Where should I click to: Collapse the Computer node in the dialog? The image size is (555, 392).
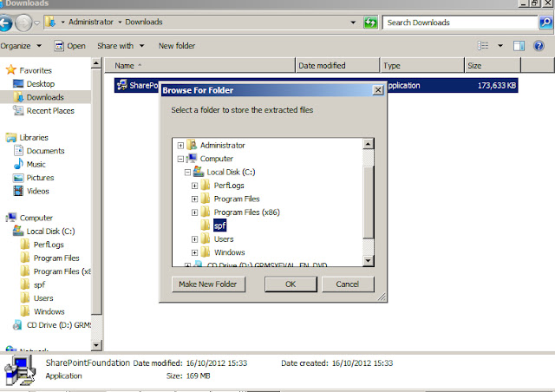[180, 159]
